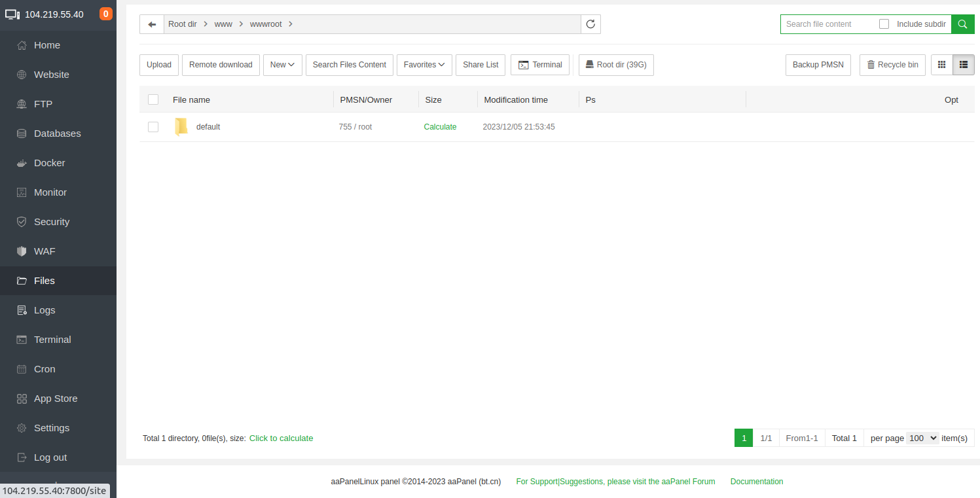Enable the Include subdir checkbox
The height and width of the screenshot is (498, 980).
[x=884, y=24]
